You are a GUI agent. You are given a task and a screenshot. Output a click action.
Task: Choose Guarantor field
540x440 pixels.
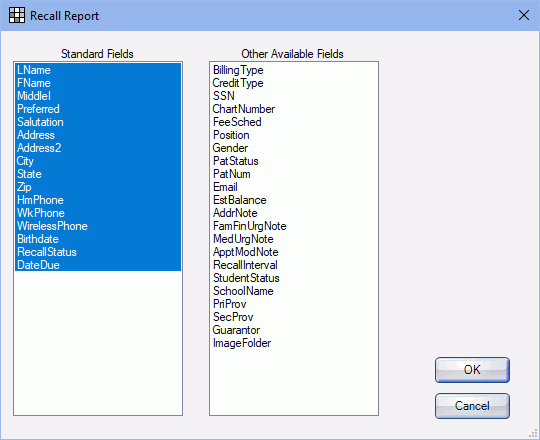coord(294,330)
